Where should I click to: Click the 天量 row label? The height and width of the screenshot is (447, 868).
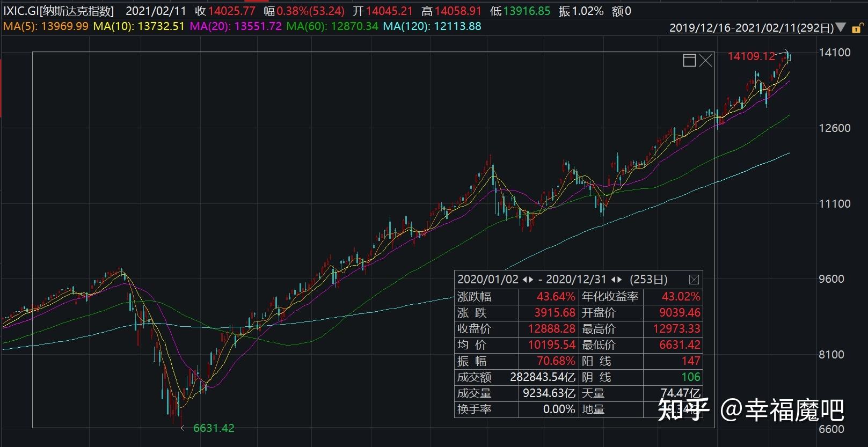594,393
